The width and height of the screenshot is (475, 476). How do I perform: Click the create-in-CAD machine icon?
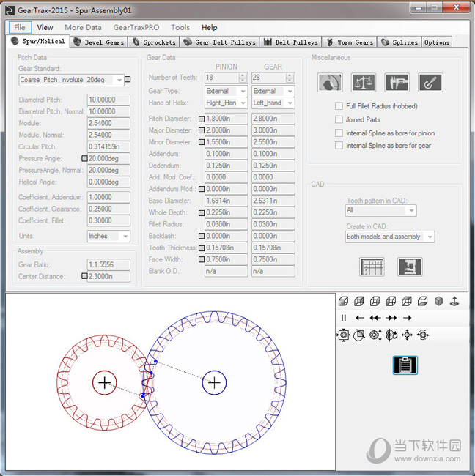tap(410, 267)
